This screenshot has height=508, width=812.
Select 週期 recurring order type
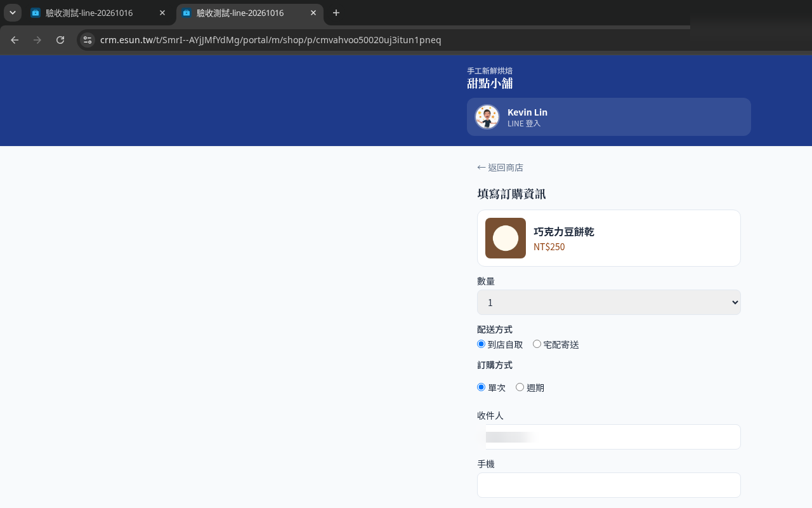pos(520,387)
